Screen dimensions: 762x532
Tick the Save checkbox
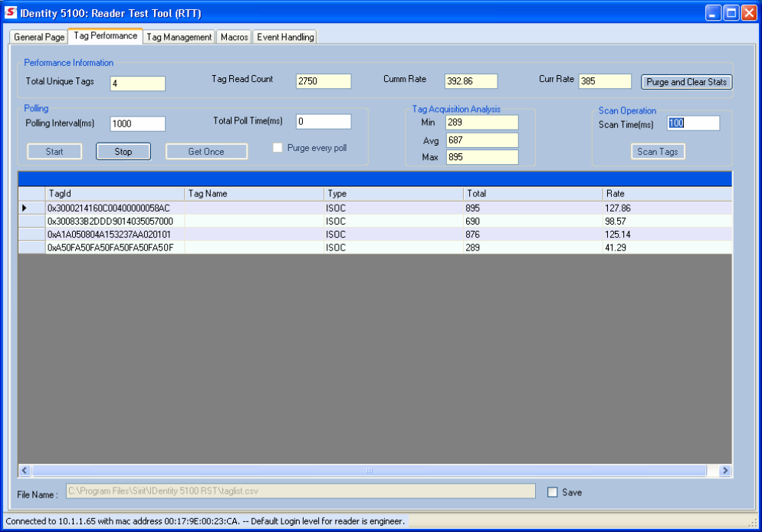[553, 492]
